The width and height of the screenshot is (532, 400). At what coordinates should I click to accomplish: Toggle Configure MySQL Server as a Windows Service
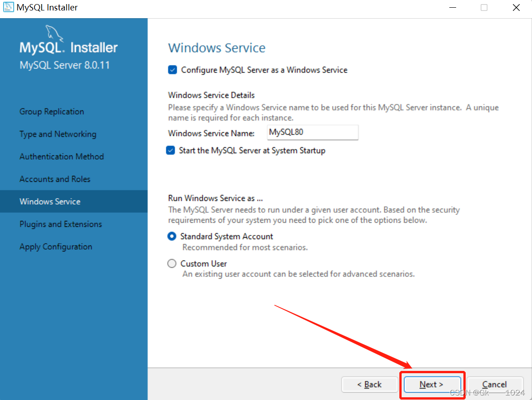(x=172, y=70)
